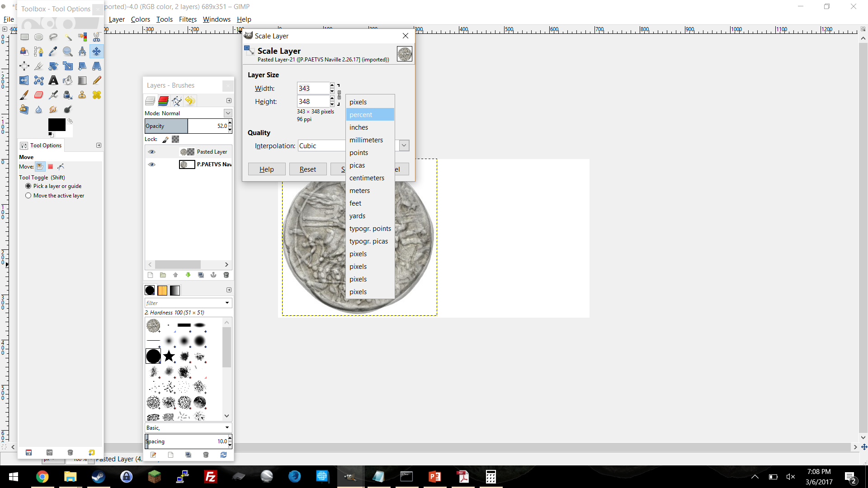Open Layers panel tab configuration menu

[229, 101]
